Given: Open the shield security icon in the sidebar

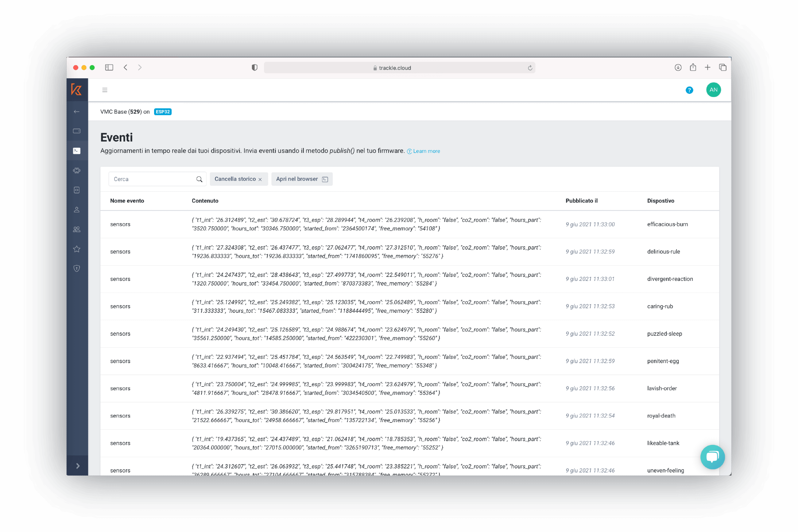Looking at the screenshot, I should 77,269.
